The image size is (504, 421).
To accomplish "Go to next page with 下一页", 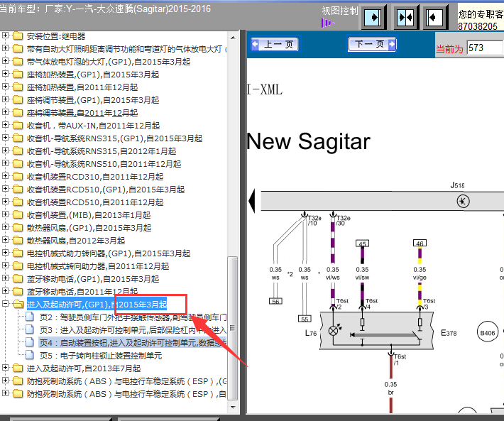I will [372, 44].
